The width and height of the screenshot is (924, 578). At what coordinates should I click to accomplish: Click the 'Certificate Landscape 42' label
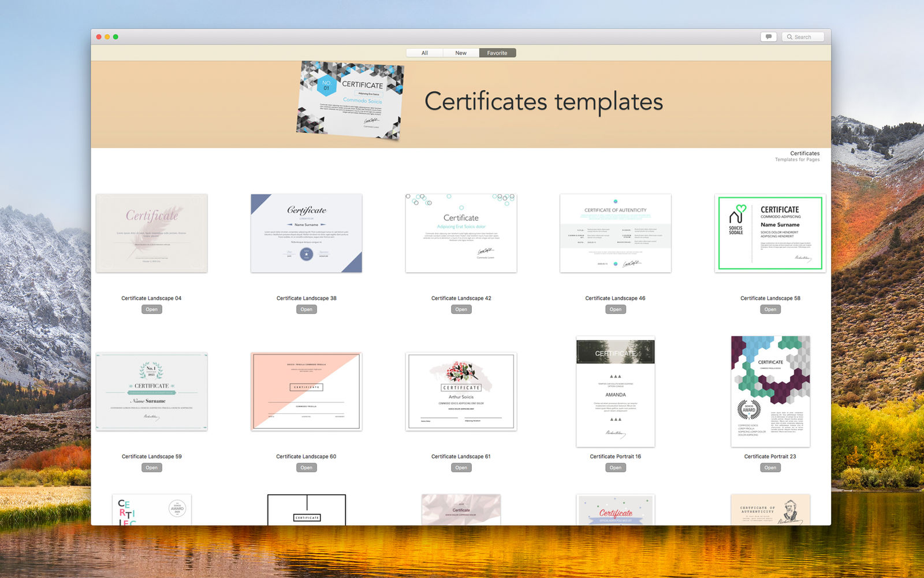click(x=461, y=298)
